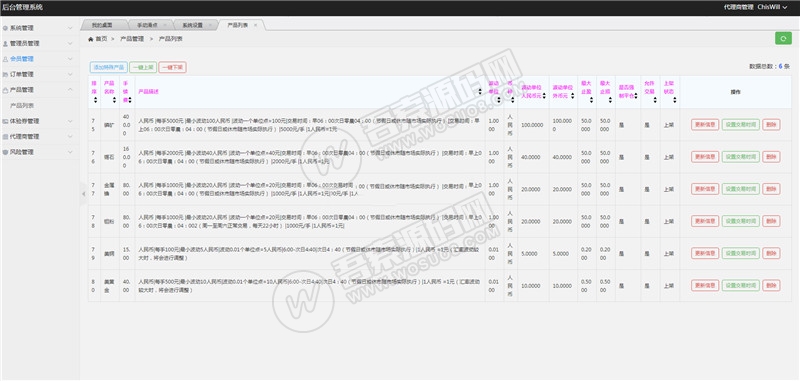Image resolution: width=800 pixels, height=381 pixels.
Task: Click the 系统管理 gear icon in sidebar
Action: point(5,28)
